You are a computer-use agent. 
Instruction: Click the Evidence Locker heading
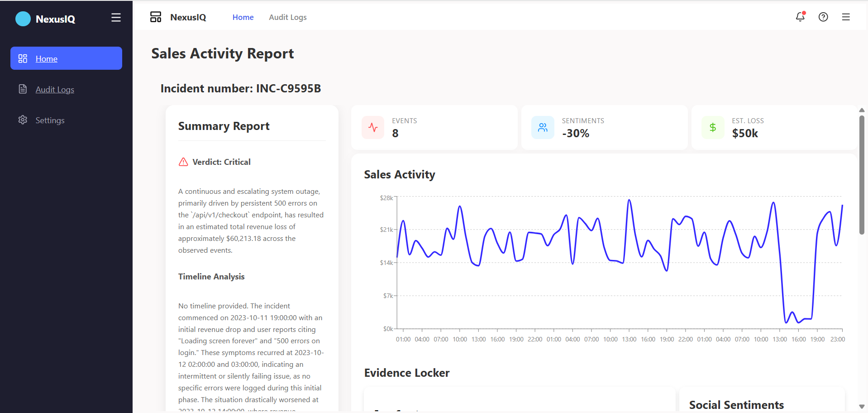(407, 373)
